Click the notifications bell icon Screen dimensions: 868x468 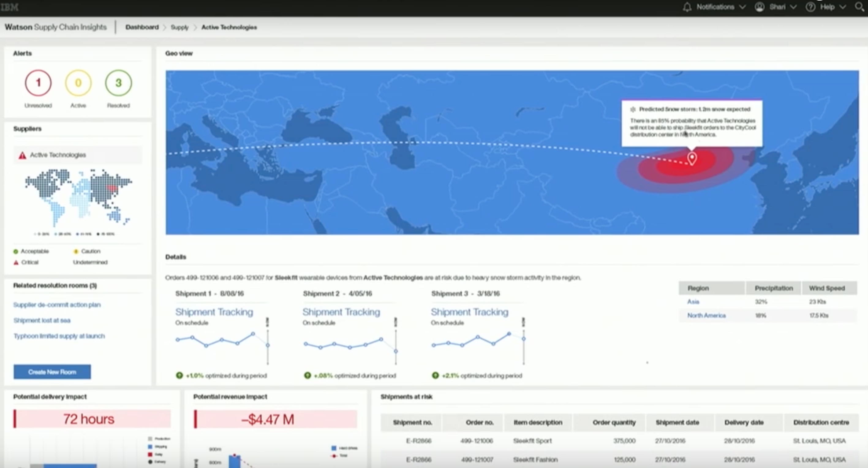(687, 7)
